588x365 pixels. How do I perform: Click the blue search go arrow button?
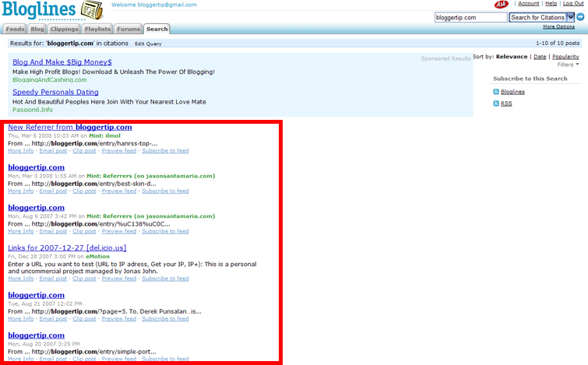point(580,17)
